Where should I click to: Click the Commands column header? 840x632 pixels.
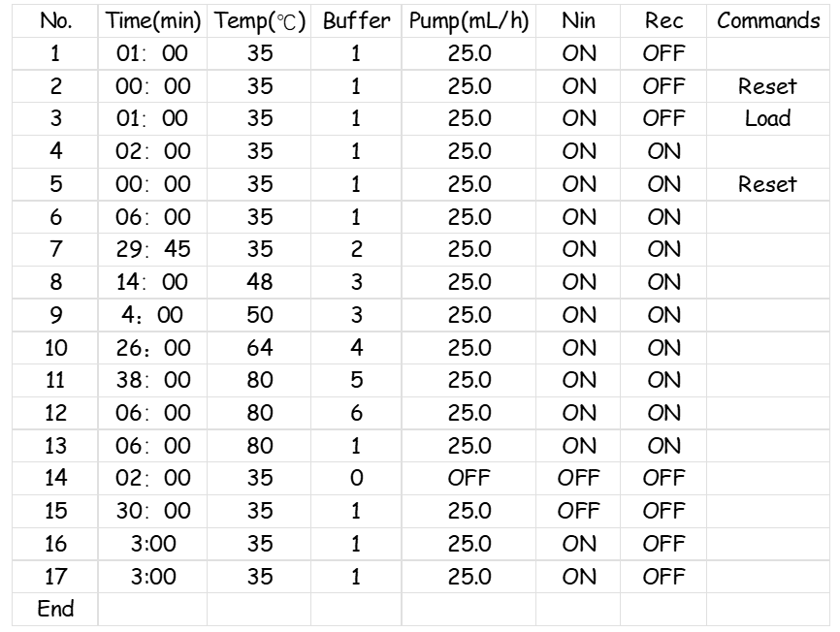(767, 21)
